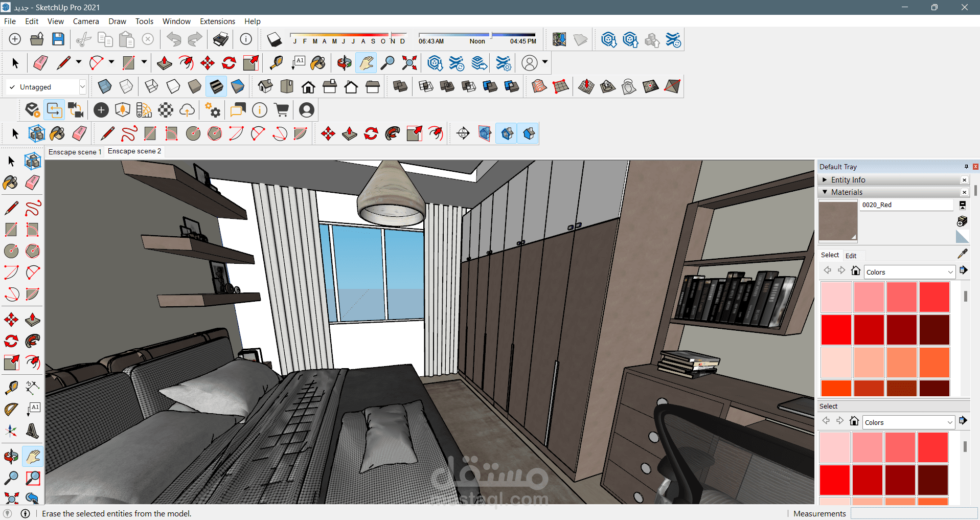
Task: Click Enscape Synchronize Views camera icon
Action: click(76, 110)
